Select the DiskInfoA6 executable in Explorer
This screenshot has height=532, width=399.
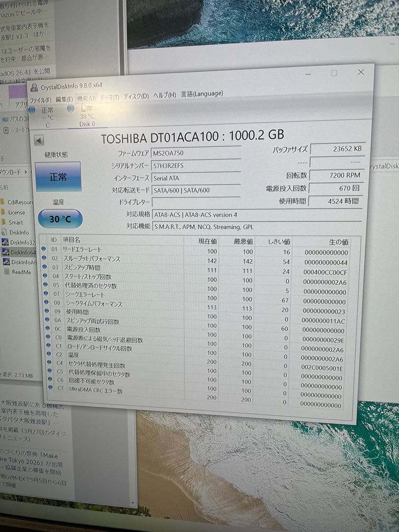point(20,262)
